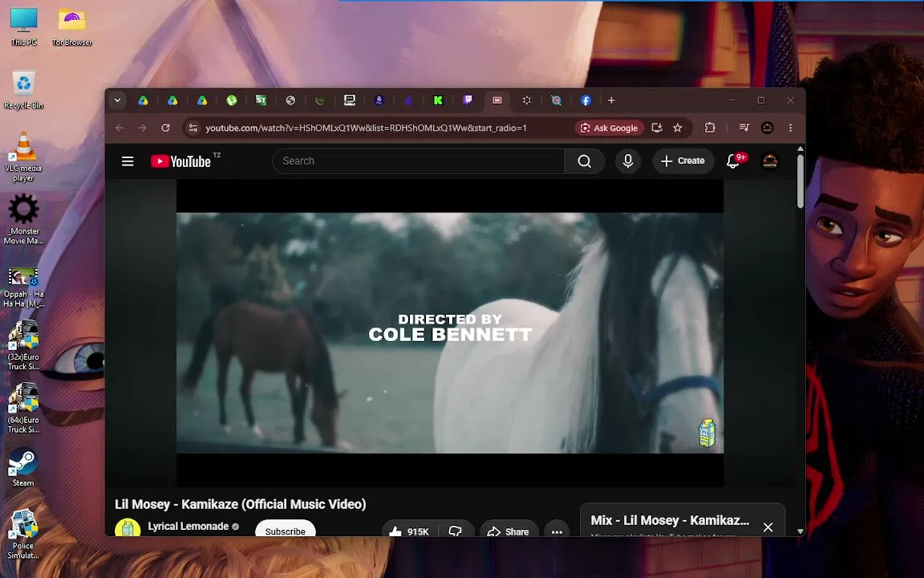Open the browser extensions puzzle icon

(x=710, y=128)
